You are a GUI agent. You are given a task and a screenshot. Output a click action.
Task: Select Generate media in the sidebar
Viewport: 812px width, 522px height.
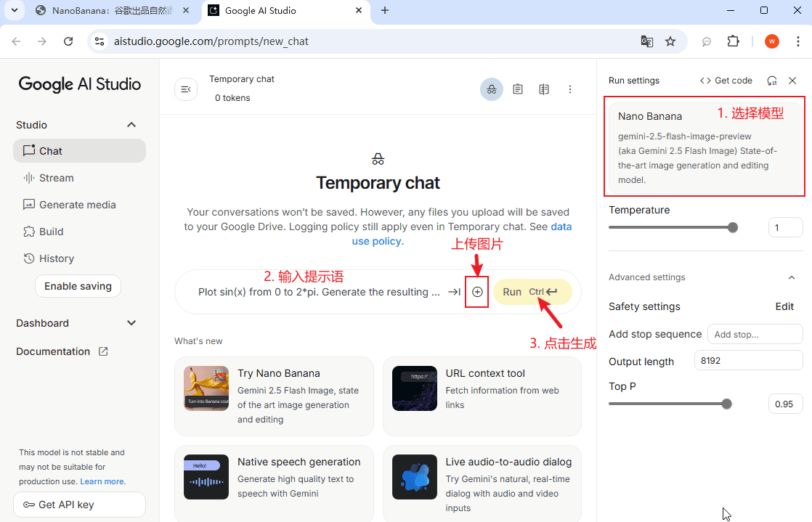[x=77, y=205]
